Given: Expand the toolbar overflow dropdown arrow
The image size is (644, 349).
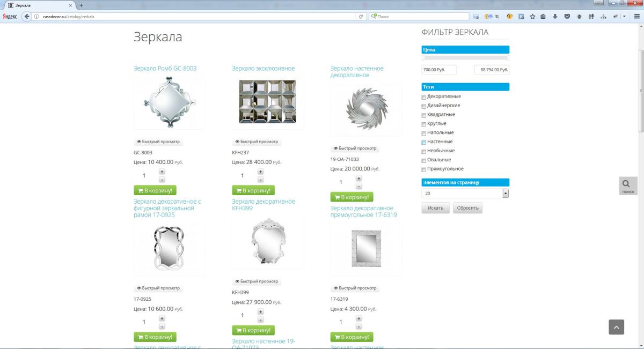Looking at the screenshot, I should [x=625, y=17].
